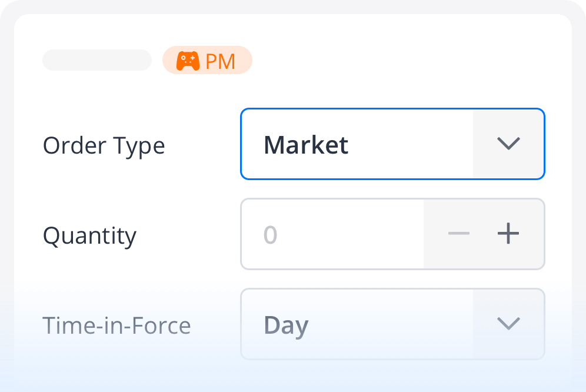
Task: Click the "PM" text on the orange badge
Action: [x=221, y=61]
